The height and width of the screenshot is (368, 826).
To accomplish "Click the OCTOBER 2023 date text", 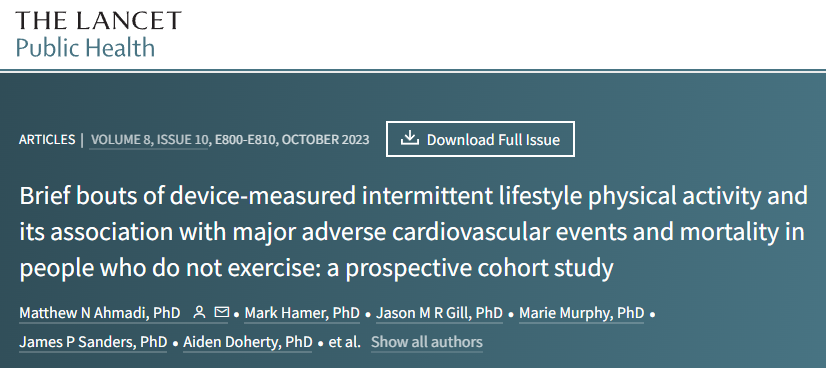I will [x=327, y=140].
